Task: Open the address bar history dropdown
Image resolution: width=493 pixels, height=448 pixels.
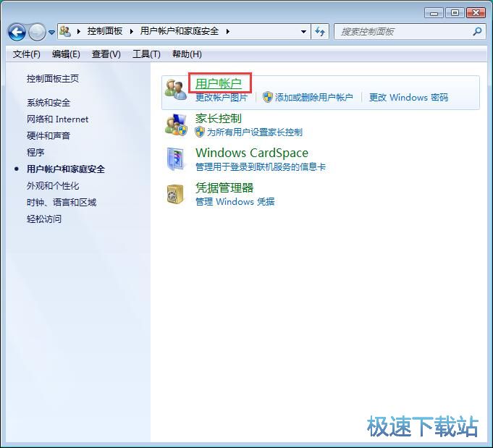Action: point(303,32)
